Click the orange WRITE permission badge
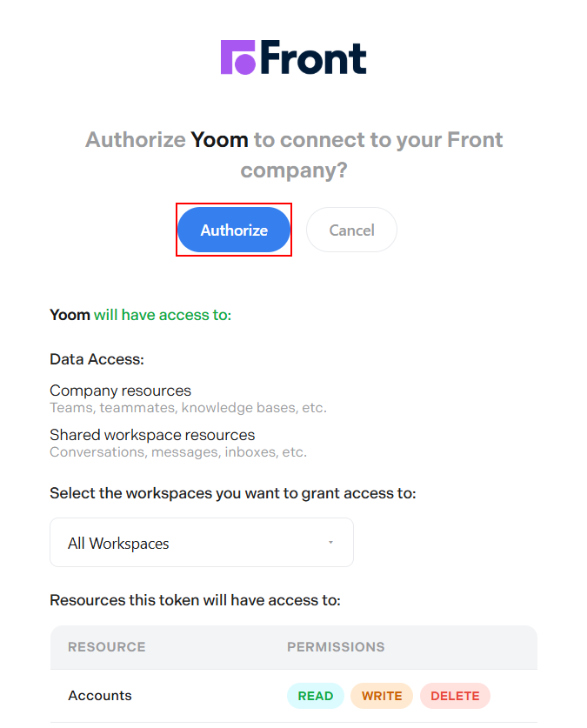 click(382, 696)
